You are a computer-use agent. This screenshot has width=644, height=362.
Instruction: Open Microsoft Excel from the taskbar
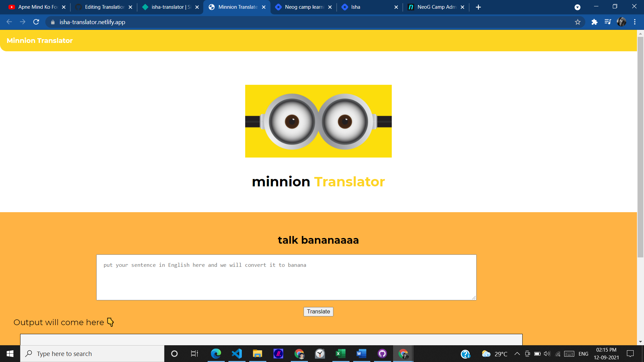pyautogui.click(x=341, y=354)
